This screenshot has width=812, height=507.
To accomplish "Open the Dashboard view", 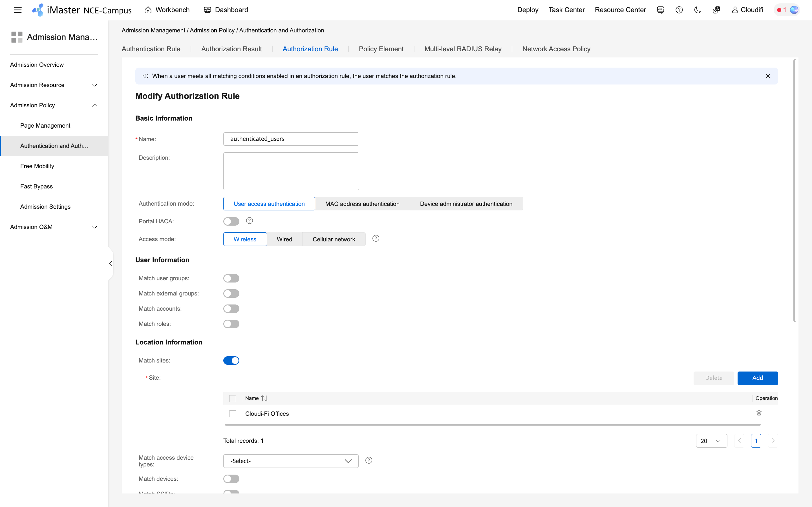I will coord(226,10).
